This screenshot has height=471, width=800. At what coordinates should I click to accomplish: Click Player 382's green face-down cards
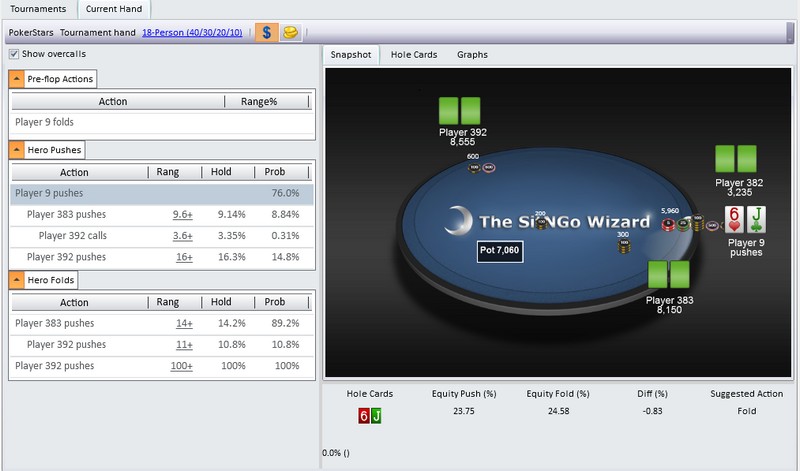(738, 158)
